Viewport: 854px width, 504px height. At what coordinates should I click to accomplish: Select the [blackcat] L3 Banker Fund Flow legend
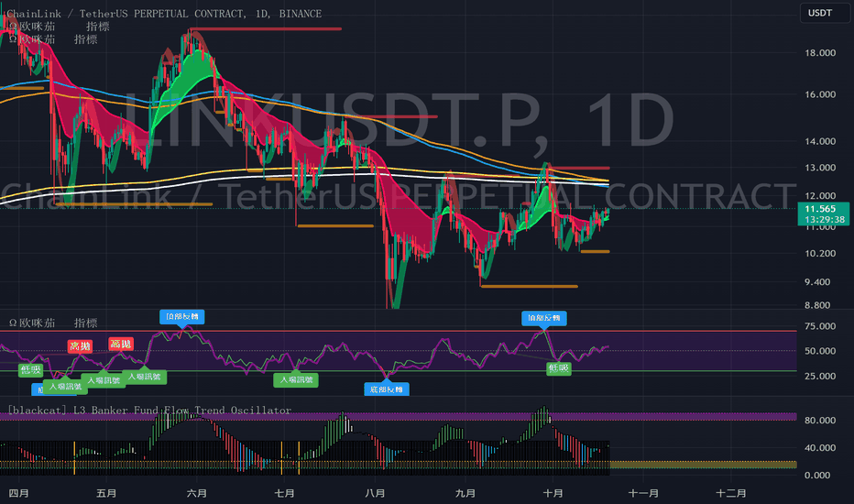tap(149, 411)
